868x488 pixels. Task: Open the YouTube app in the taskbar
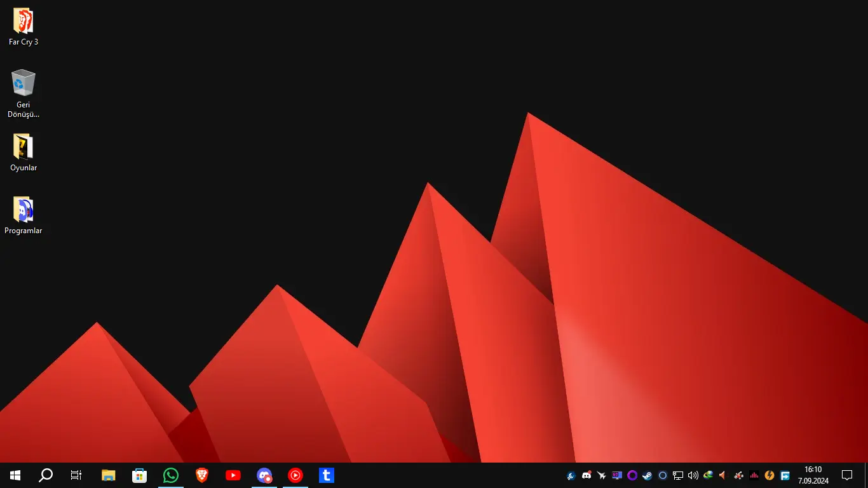(x=233, y=475)
